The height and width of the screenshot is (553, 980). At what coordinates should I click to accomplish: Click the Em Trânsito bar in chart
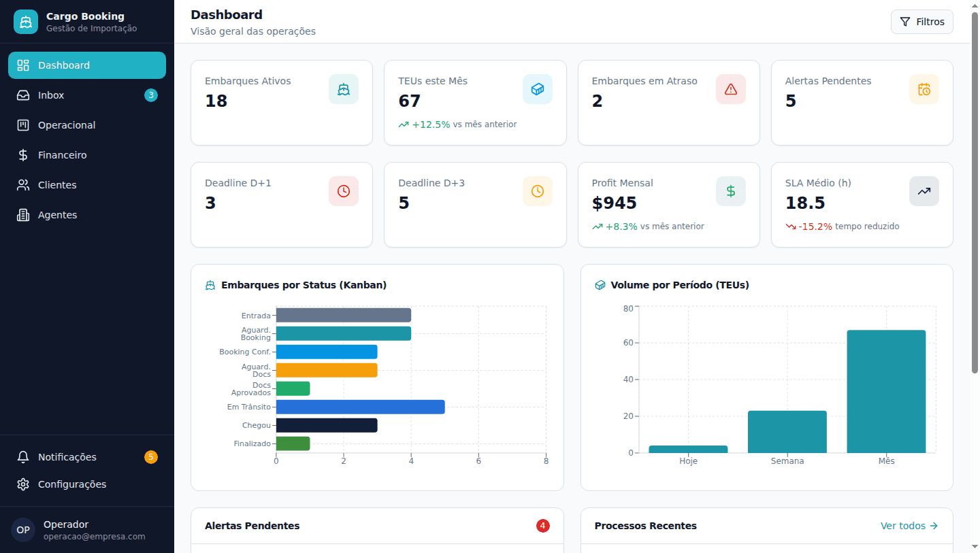tap(360, 407)
